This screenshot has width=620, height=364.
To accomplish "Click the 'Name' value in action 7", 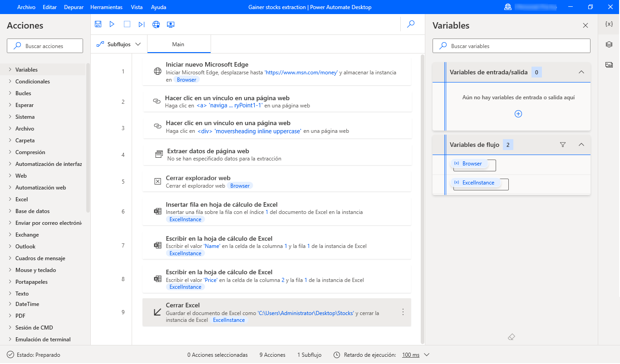I will point(212,246).
